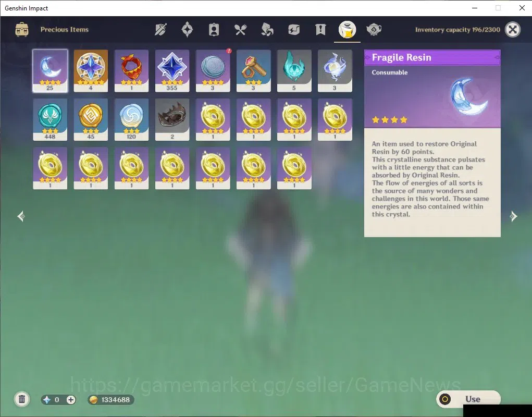This screenshot has height=417, width=532.
Task: Select the golden key item with three stars
Action: 253,70
